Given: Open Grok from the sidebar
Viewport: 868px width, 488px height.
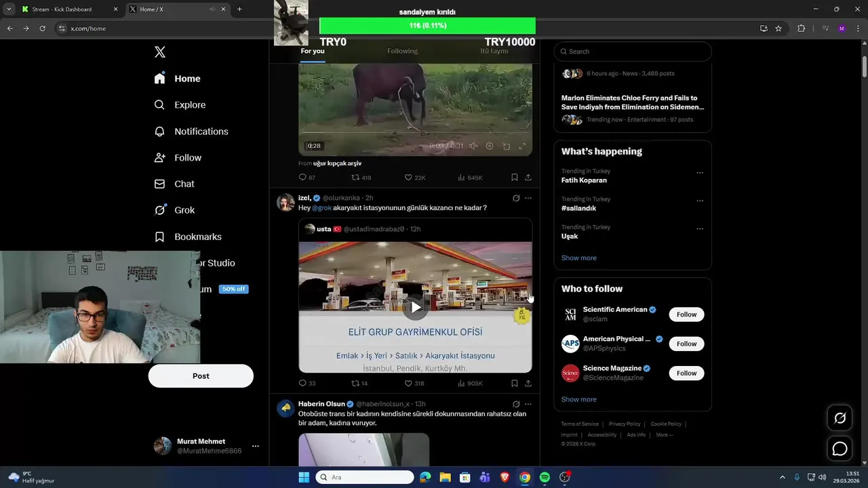Looking at the screenshot, I should coord(175,210).
